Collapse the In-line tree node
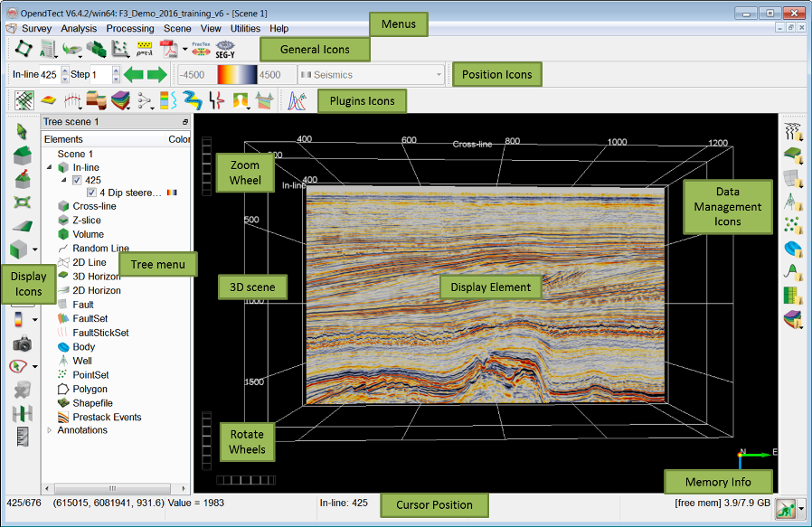 point(49,168)
